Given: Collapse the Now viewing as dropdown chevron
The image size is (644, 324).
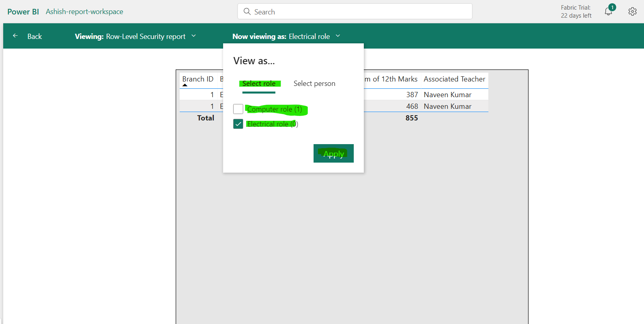Looking at the screenshot, I should (x=338, y=36).
